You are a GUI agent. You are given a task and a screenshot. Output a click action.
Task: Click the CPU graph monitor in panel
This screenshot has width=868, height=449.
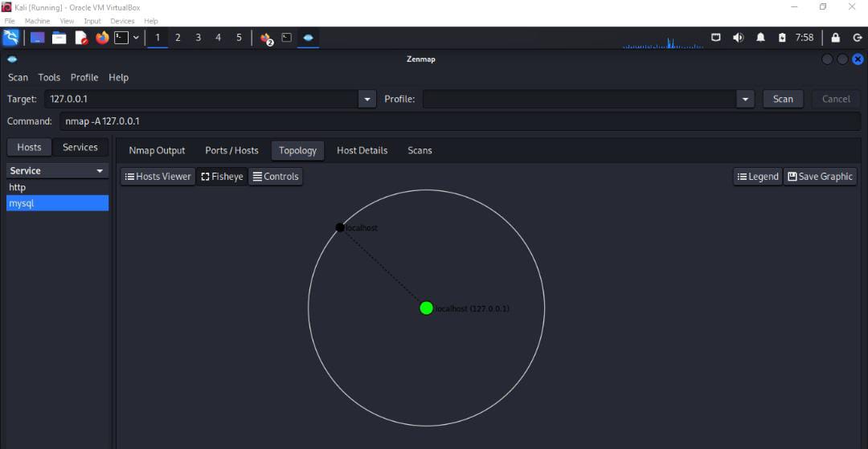tap(663, 43)
